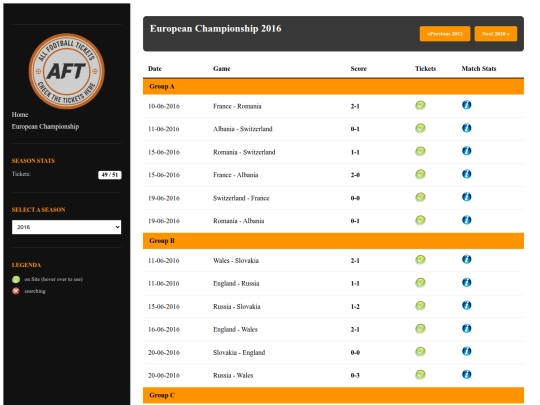This screenshot has height=405, width=540.
Task: Click the SEASON STATS heading
Action: point(33,161)
